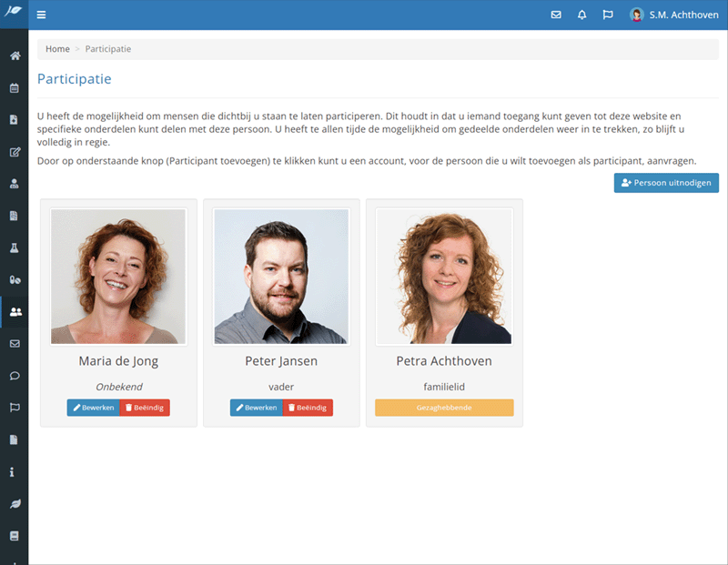Screen dimensions: 728x565
Task: Click Bewerken for Maria de Jong
Action: tap(93, 408)
